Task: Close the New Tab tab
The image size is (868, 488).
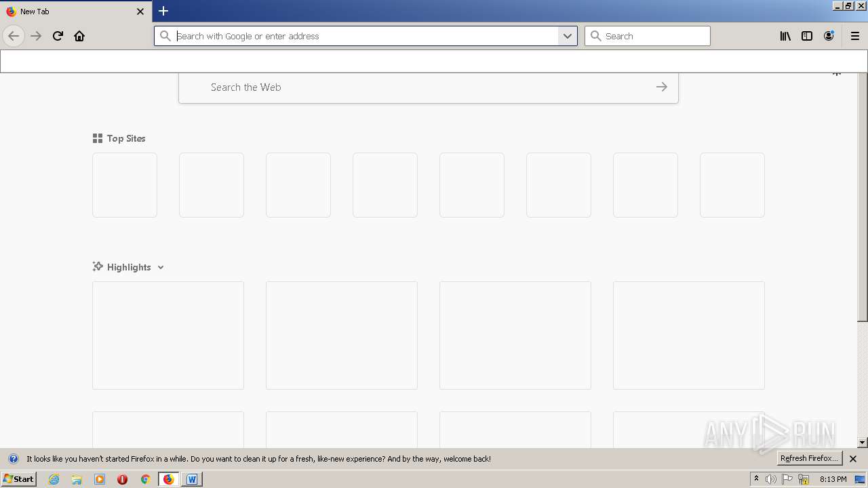Action: click(140, 12)
